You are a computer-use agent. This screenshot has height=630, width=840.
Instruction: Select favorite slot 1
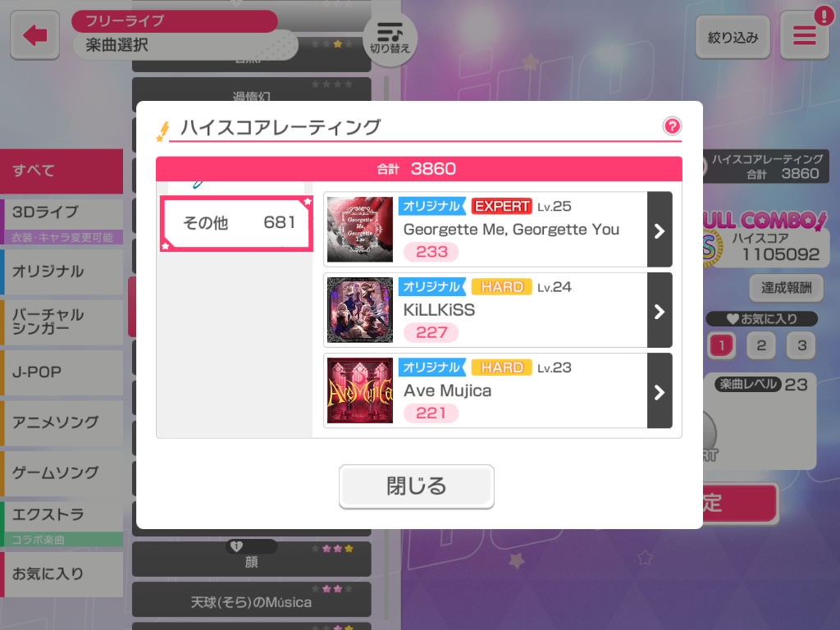(x=722, y=345)
